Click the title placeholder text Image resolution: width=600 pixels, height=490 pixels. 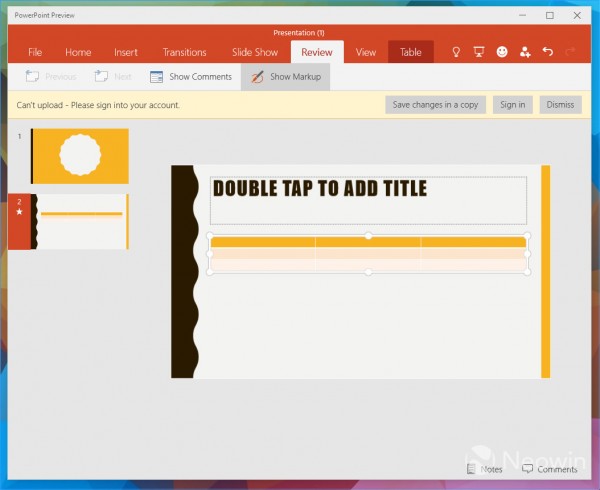320,188
